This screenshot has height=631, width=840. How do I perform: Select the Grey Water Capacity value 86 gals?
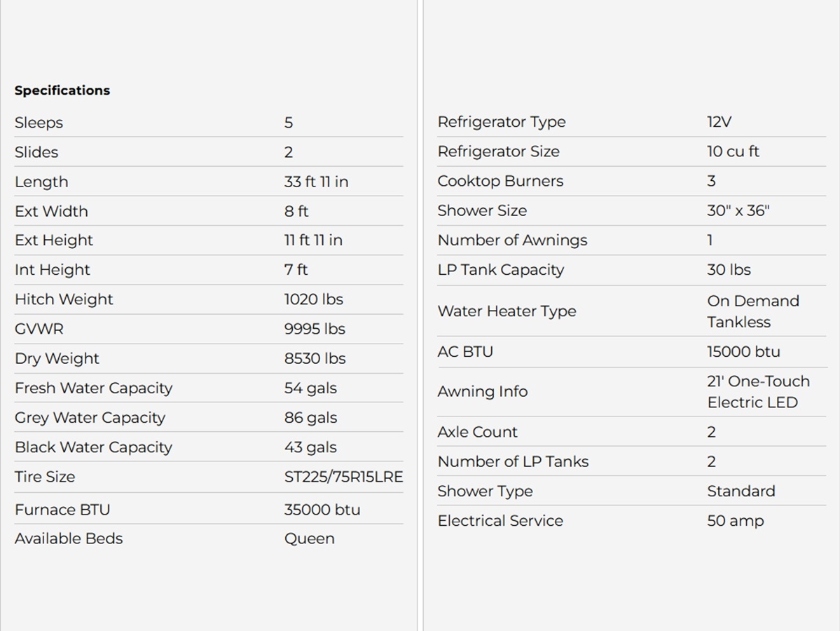(x=310, y=418)
